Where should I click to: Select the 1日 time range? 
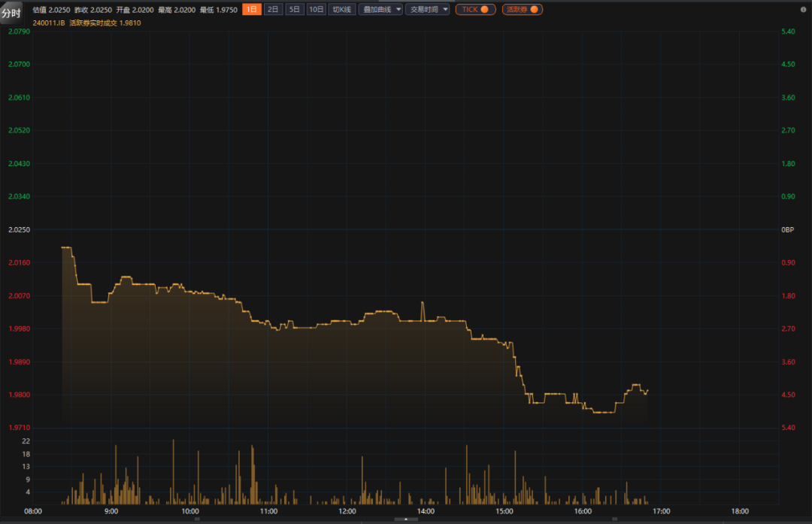click(x=252, y=10)
